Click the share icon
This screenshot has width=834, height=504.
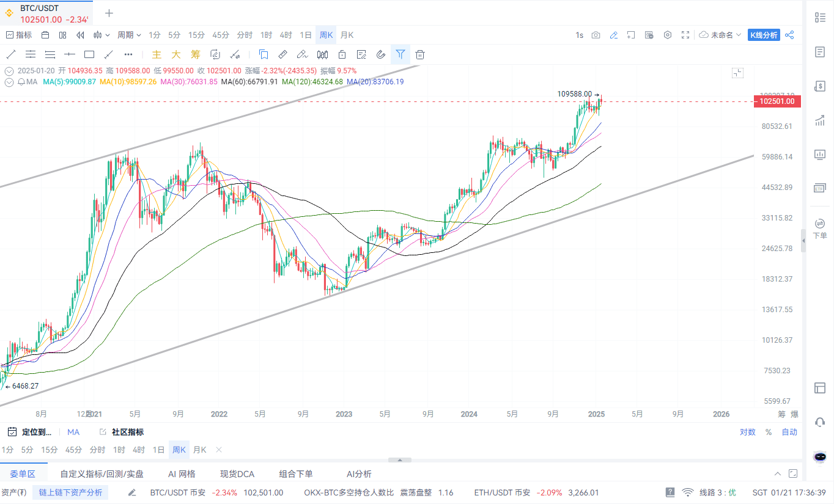pos(789,35)
